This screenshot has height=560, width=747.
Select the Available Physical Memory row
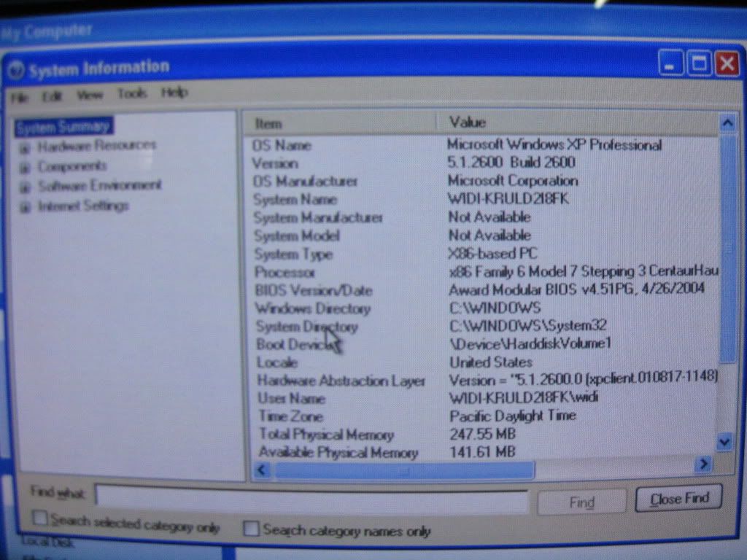481,452
